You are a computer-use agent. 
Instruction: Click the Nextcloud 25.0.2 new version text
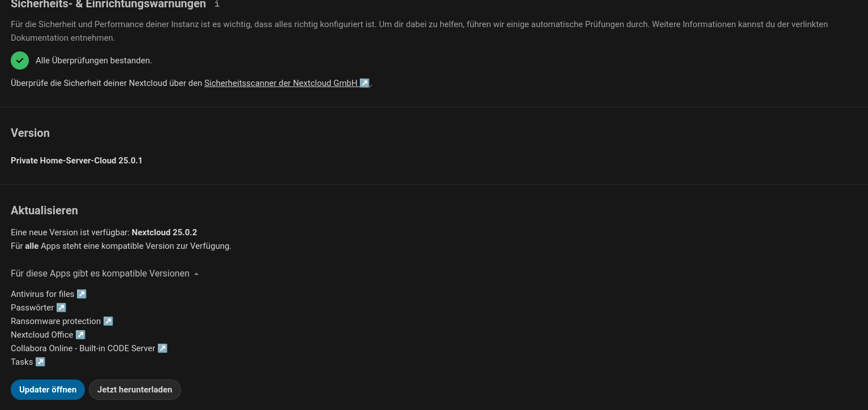coord(164,232)
